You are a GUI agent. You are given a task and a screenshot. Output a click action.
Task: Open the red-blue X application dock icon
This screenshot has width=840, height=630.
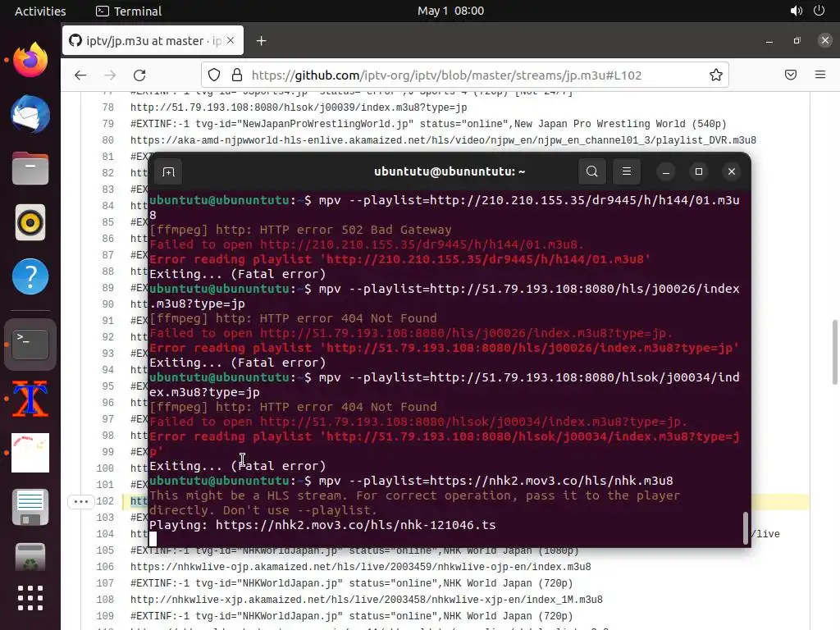pyautogui.click(x=30, y=399)
